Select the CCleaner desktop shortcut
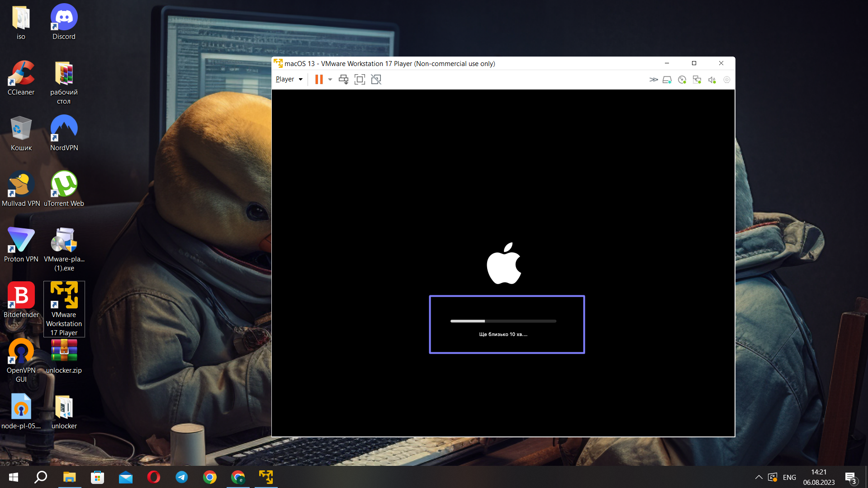The height and width of the screenshot is (488, 868). coord(21,78)
